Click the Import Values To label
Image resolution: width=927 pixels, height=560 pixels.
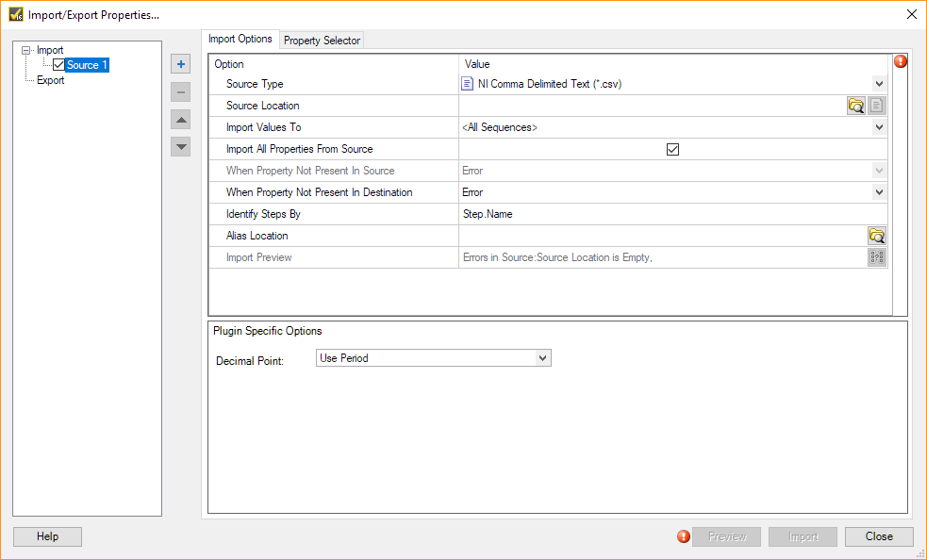(264, 127)
